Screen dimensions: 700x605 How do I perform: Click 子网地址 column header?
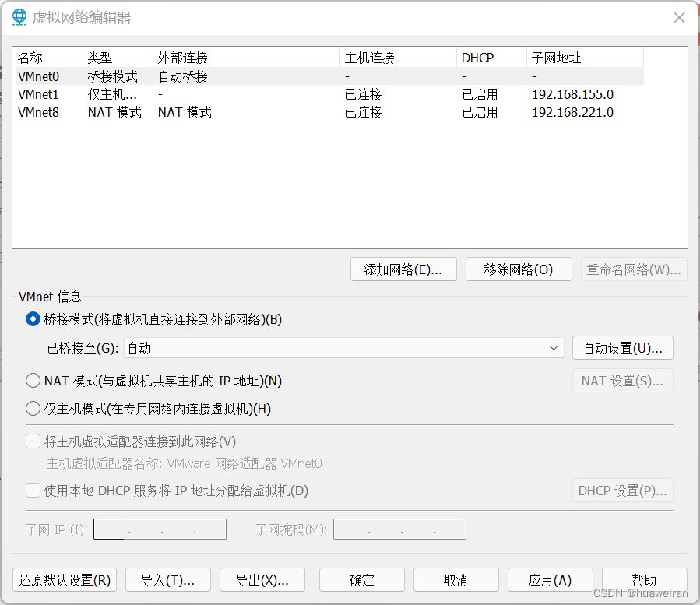point(585,58)
